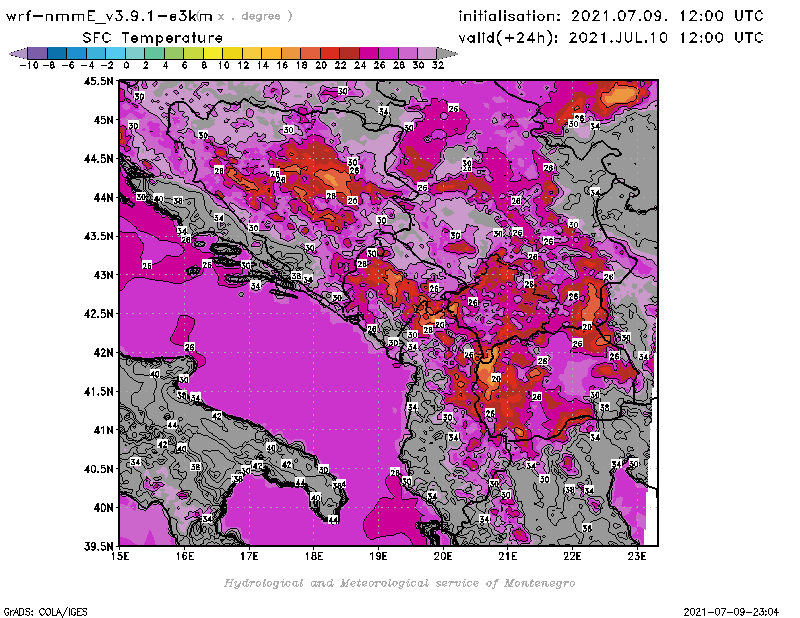
Task: Click the '15E' longitude label
Action: pyautogui.click(x=120, y=556)
